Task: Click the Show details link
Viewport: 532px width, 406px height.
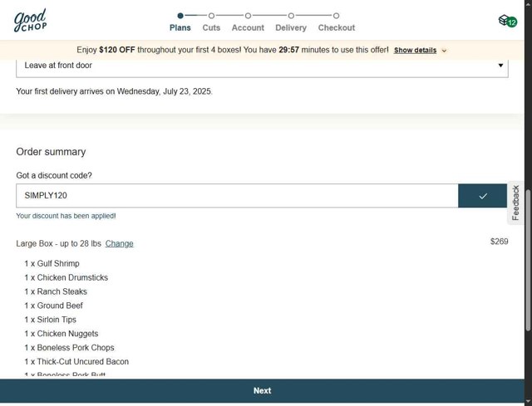Action: coord(415,50)
